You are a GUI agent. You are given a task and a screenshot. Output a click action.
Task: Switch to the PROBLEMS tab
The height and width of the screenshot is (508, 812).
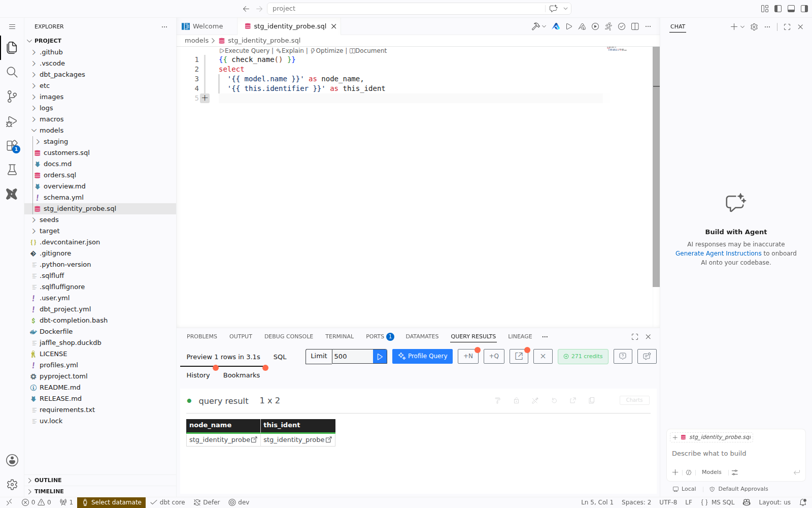pyautogui.click(x=202, y=337)
